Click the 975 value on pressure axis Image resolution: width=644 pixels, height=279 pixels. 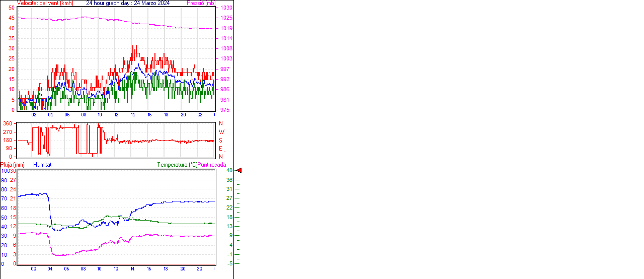(225, 110)
